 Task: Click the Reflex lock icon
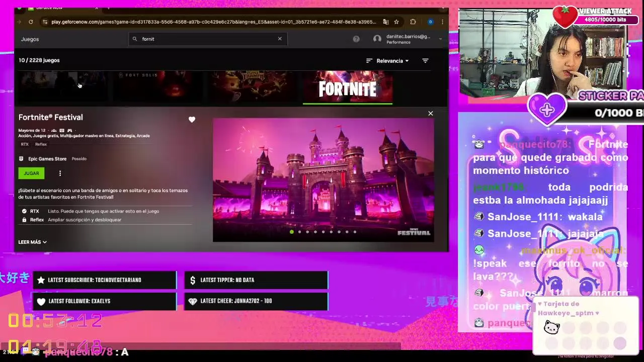pos(24,220)
